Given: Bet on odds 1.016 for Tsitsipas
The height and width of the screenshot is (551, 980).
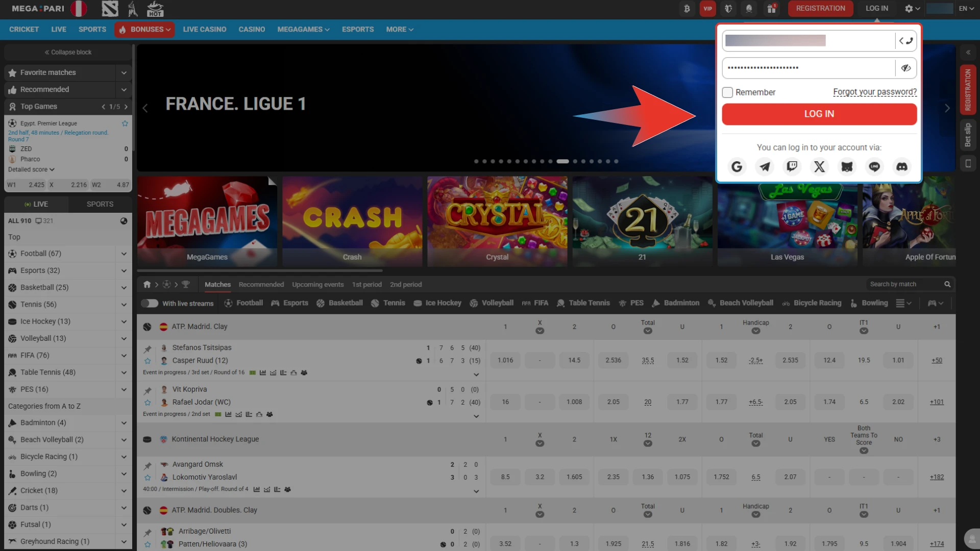Looking at the screenshot, I should (x=505, y=361).
